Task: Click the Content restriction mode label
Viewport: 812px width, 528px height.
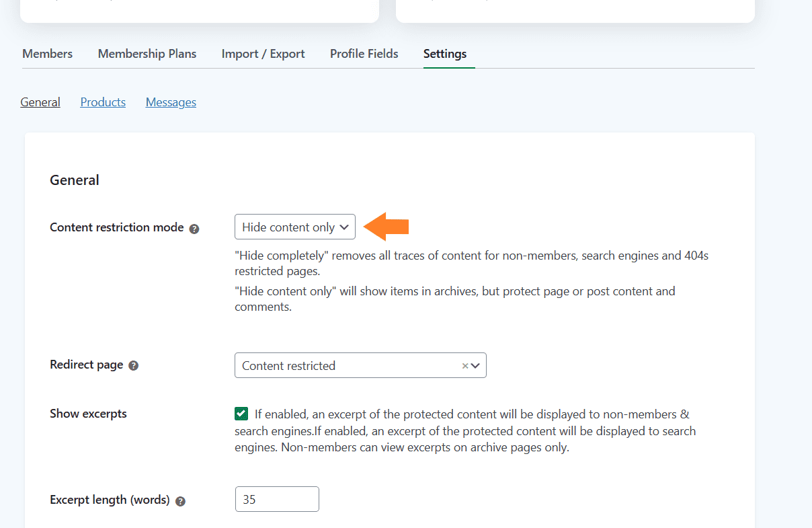Action: pyautogui.click(x=117, y=227)
